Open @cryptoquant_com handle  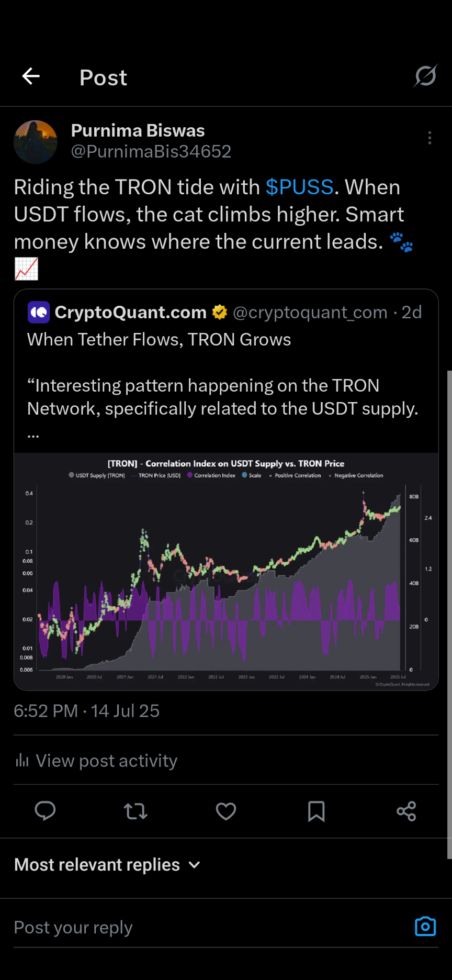310,312
